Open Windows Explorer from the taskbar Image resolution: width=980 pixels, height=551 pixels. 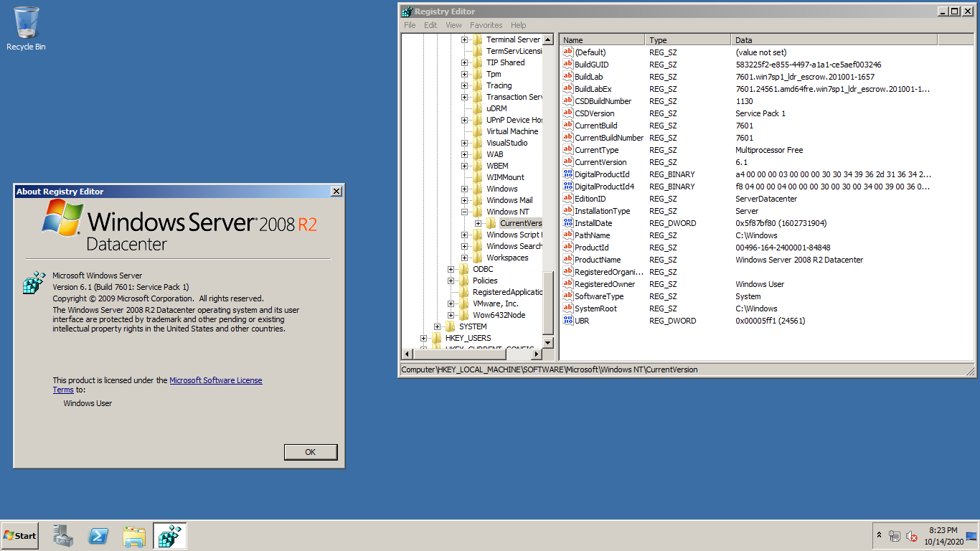pyautogui.click(x=134, y=535)
